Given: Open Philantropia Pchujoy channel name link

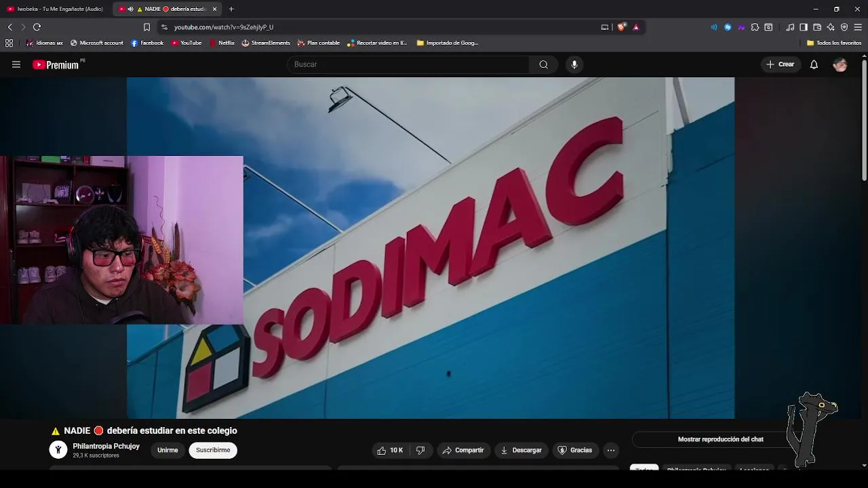Looking at the screenshot, I should click(106, 446).
